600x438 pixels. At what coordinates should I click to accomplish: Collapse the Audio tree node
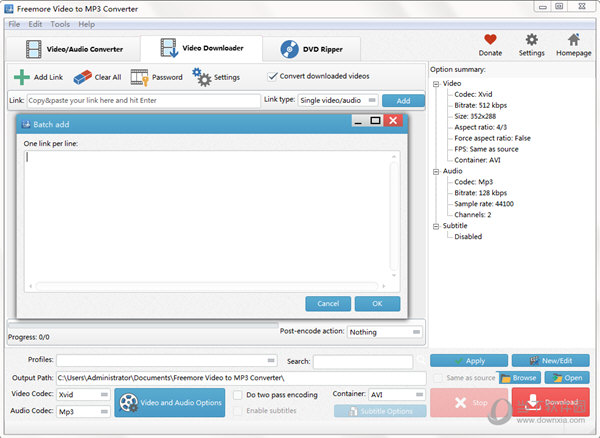[436, 172]
